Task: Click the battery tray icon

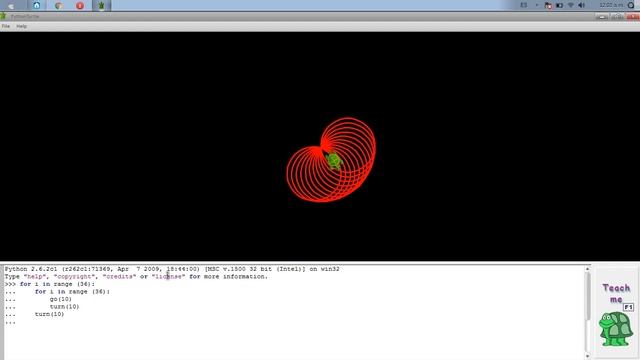Action: (x=560, y=5)
